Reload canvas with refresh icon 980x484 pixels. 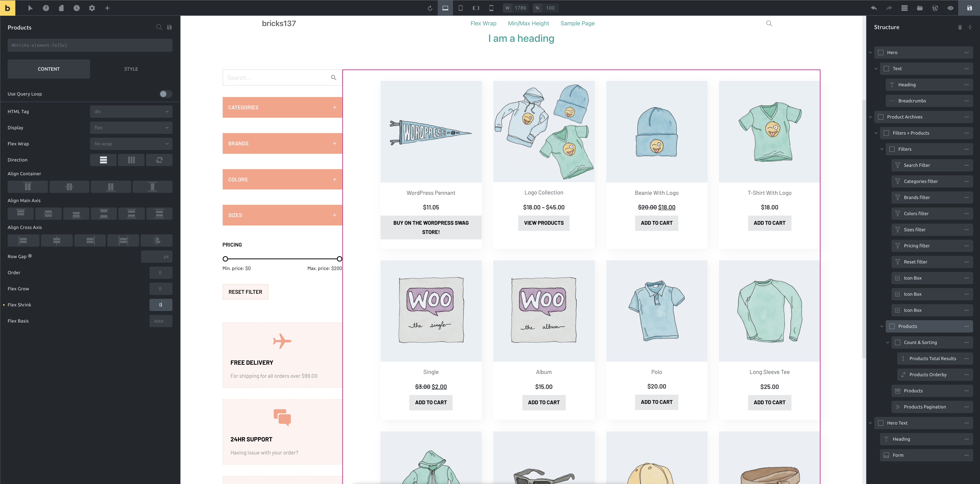[x=430, y=8]
